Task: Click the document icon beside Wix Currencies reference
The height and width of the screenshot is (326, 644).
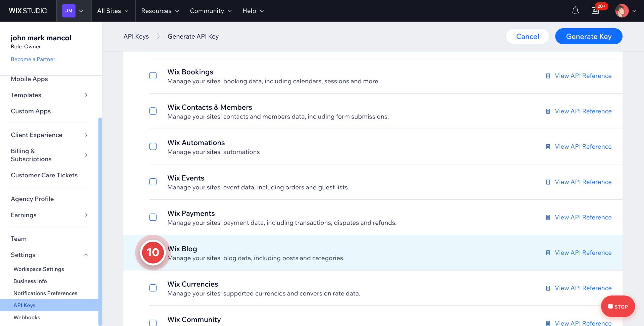Action: click(x=548, y=288)
